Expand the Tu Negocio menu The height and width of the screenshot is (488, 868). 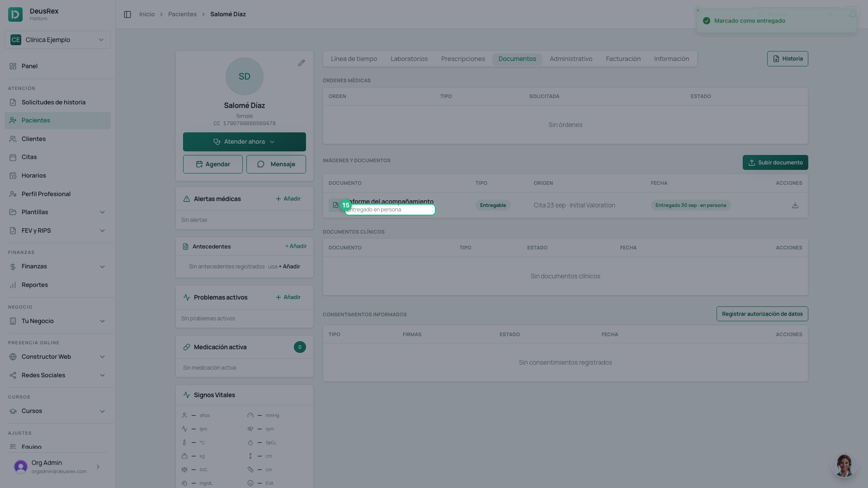tap(57, 321)
